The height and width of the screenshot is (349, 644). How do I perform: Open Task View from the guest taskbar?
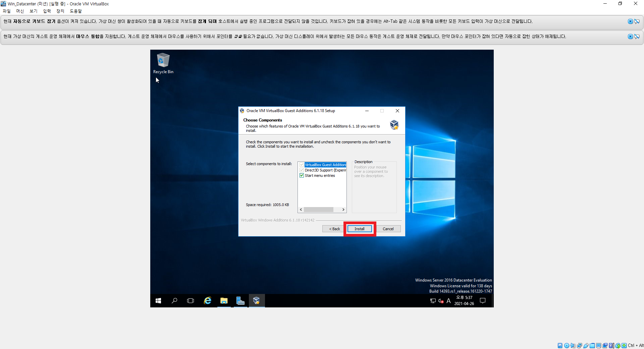(191, 301)
